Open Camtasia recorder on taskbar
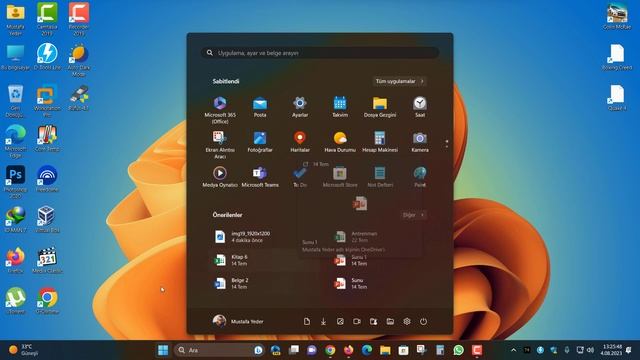640x360 pixels. pos(477,350)
